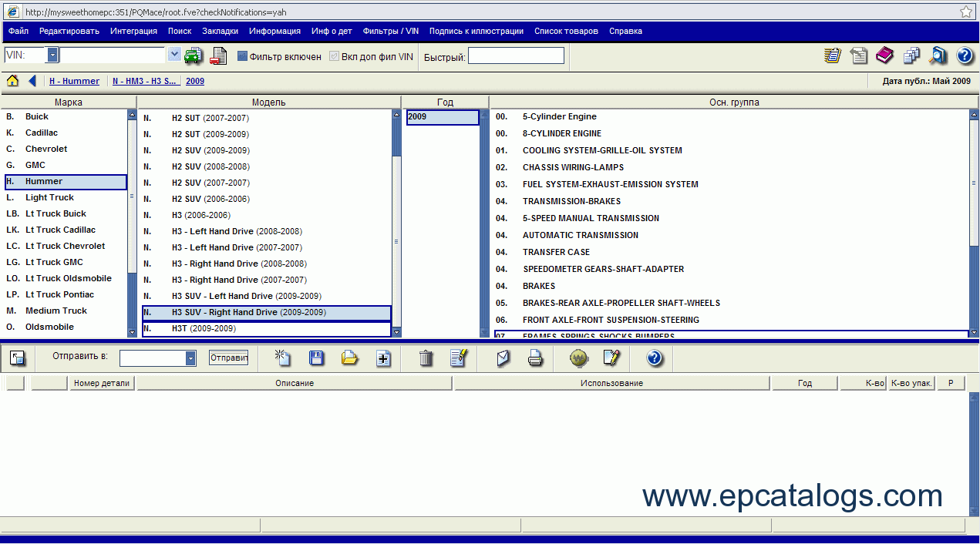Click the floppy disk save list icon
Image resolution: width=980 pixels, height=544 pixels.
pos(316,358)
